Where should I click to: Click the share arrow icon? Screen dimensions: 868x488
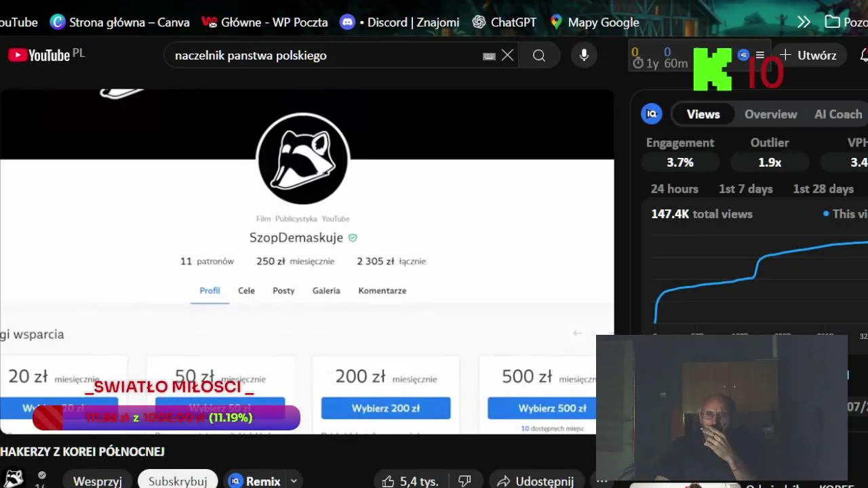(x=503, y=481)
